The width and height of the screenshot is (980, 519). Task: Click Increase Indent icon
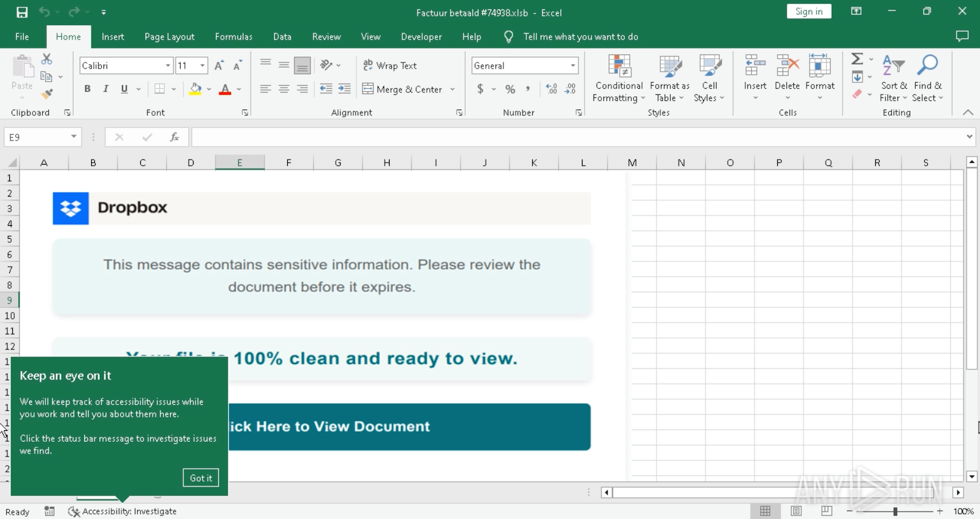(345, 89)
